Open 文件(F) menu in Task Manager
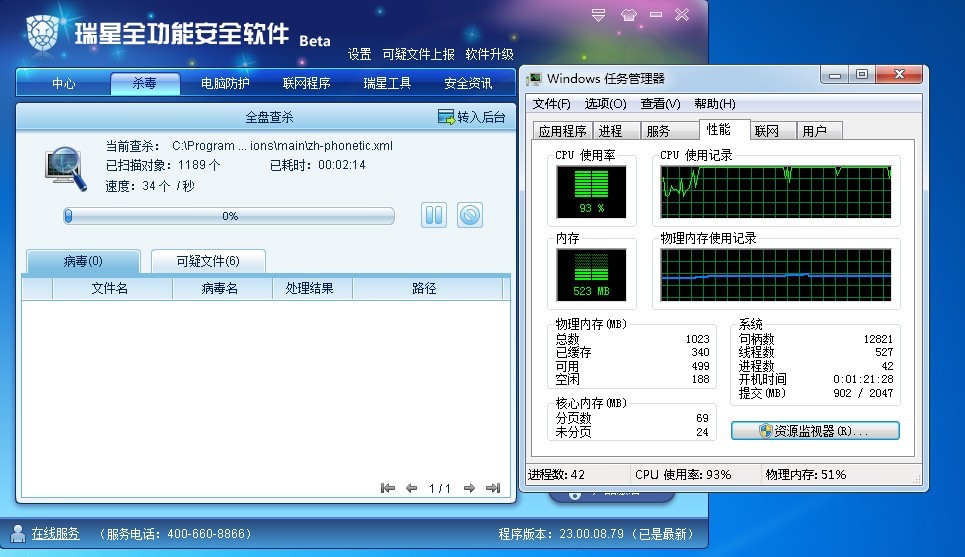Screen dimensions: 965x557 (x=551, y=104)
